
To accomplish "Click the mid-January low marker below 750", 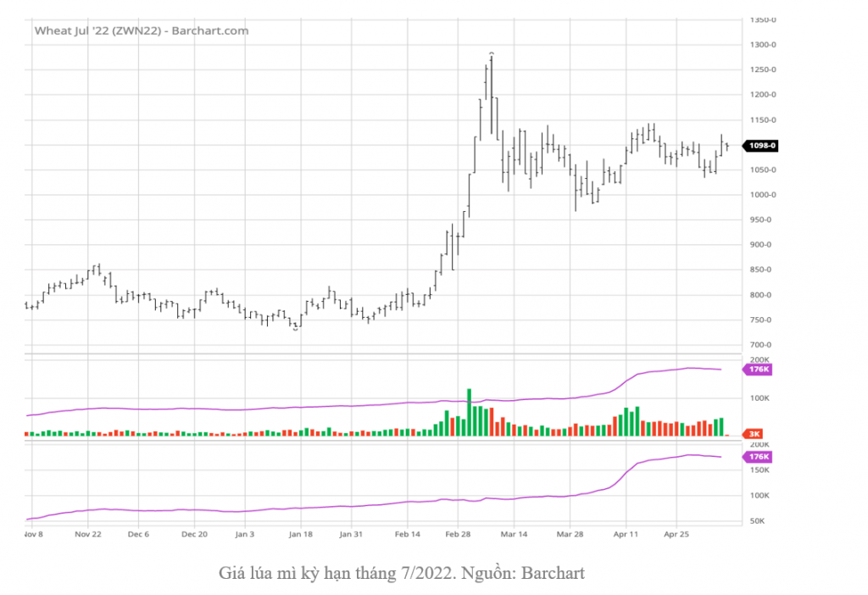I will [x=295, y=329].
